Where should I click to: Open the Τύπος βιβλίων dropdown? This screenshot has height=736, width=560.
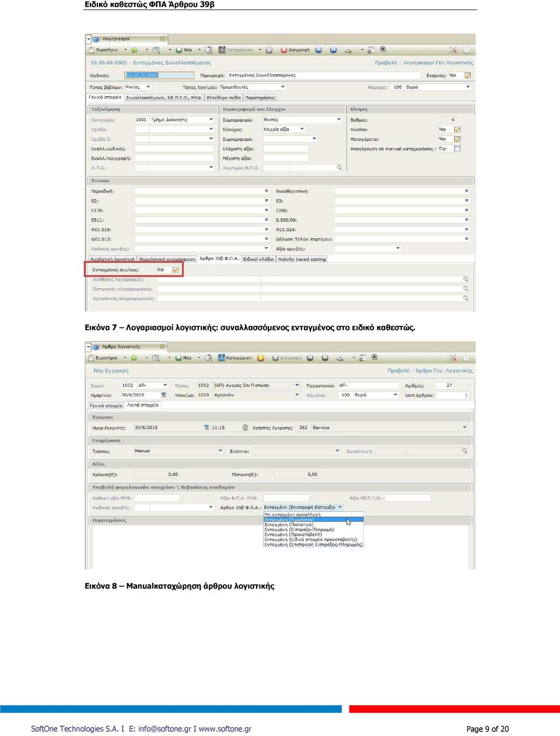[x=148, y=87]
